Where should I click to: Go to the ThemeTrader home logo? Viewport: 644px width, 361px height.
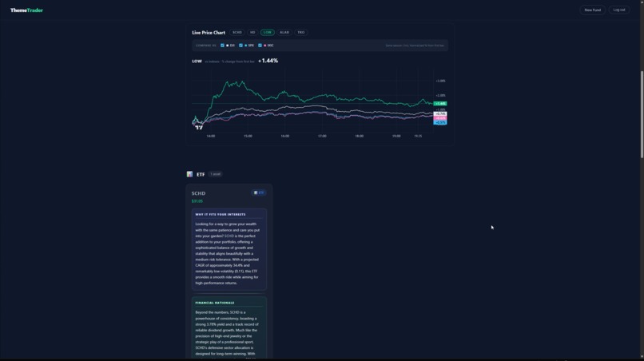pos(26,10)
